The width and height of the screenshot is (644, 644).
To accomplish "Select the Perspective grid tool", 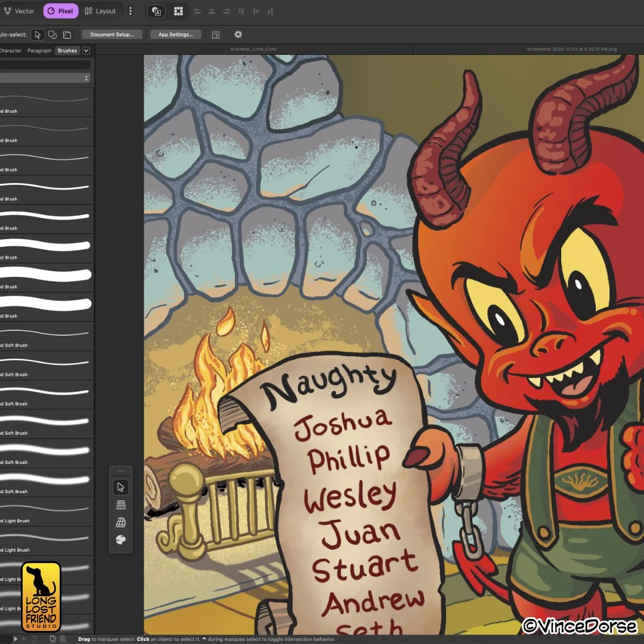I will pos(120,505).
